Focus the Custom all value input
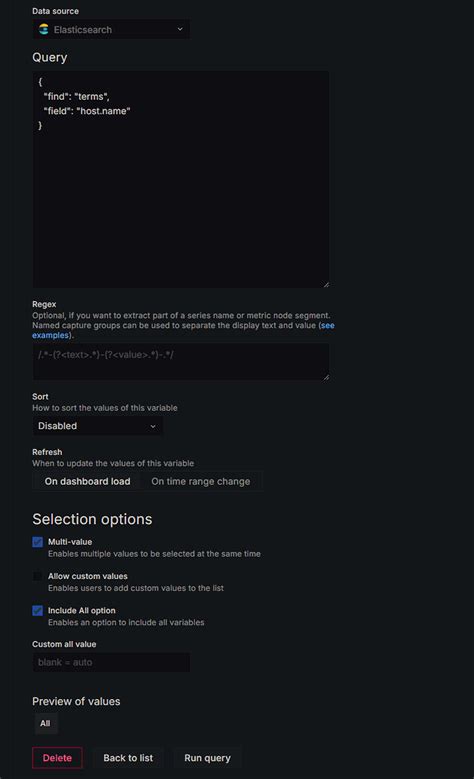 [x=111, y=662]
